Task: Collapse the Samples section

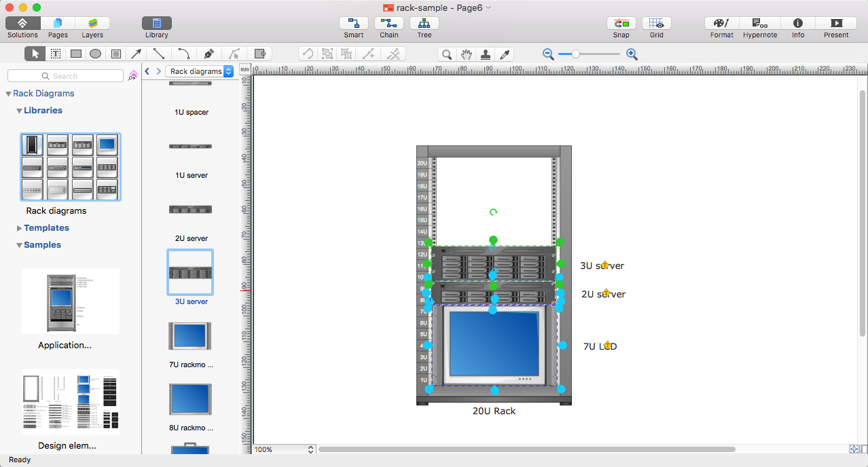Action: [x=43, y=244]
